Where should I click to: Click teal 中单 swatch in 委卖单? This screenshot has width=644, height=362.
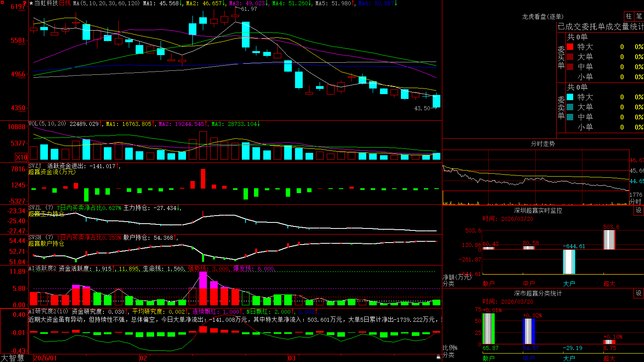pyautogui.click(x=570, y=117)
